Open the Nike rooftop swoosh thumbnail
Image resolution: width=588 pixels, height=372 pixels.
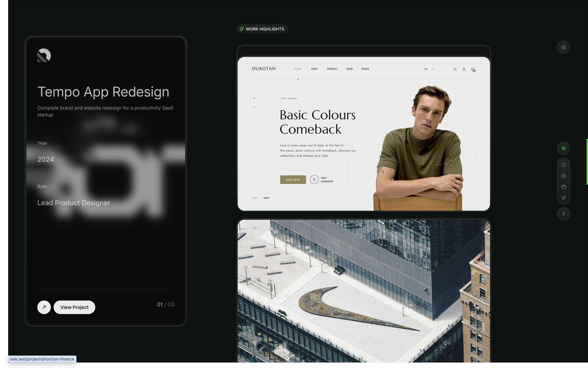click(363, 291)
